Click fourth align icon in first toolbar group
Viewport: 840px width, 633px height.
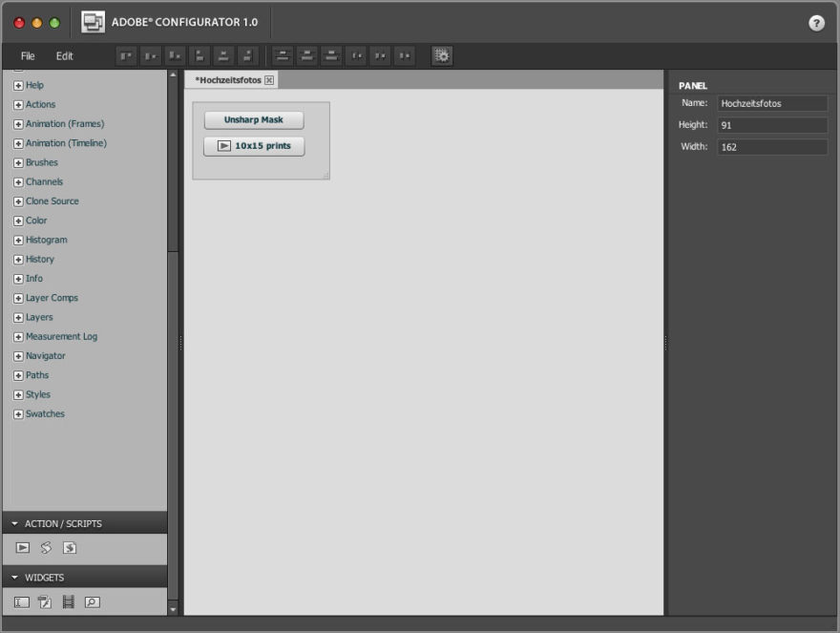pos(199,55)
